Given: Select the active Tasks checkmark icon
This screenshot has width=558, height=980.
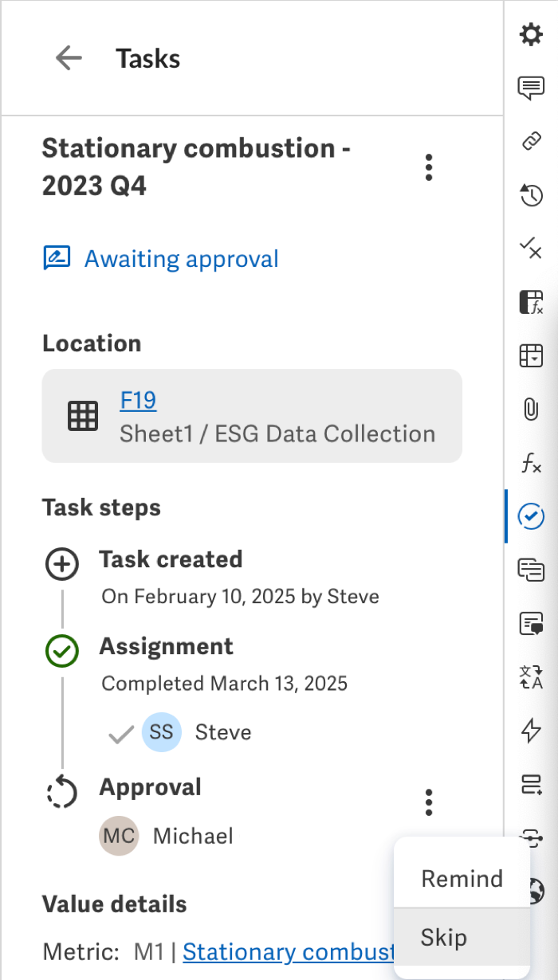Looking at the screenshot, I should point(531,516).
